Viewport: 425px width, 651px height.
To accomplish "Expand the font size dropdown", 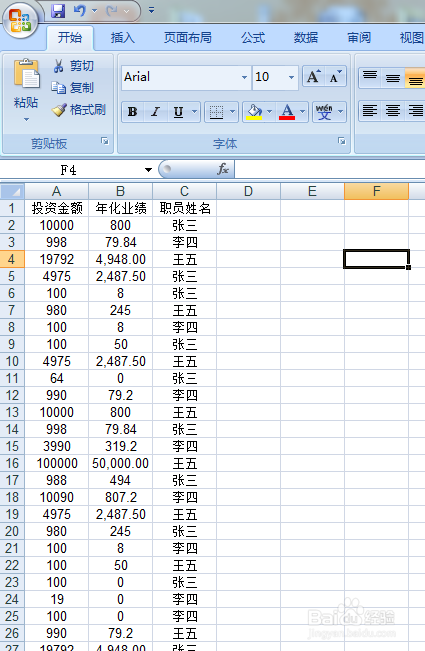I will tap(291, 77).
